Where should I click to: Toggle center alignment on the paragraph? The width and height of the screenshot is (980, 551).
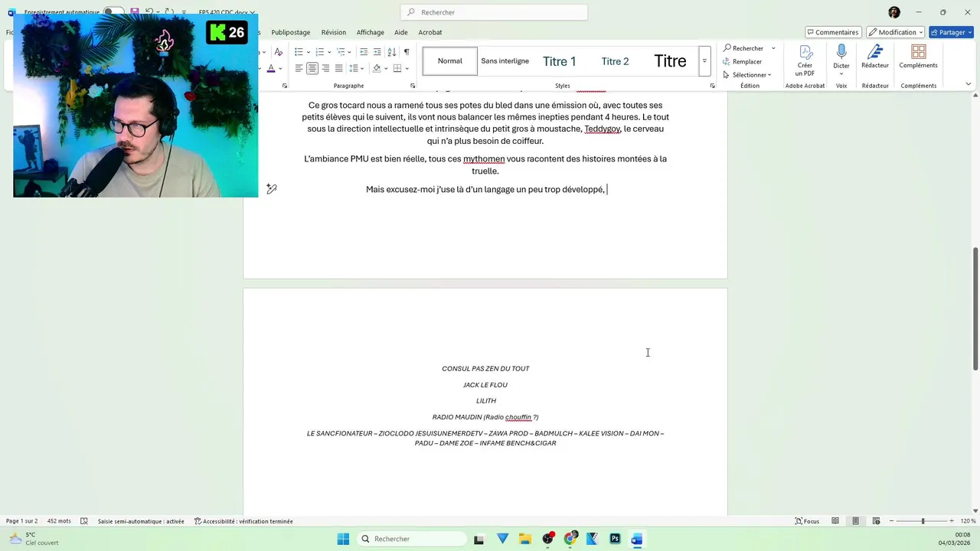coord(312,68)
